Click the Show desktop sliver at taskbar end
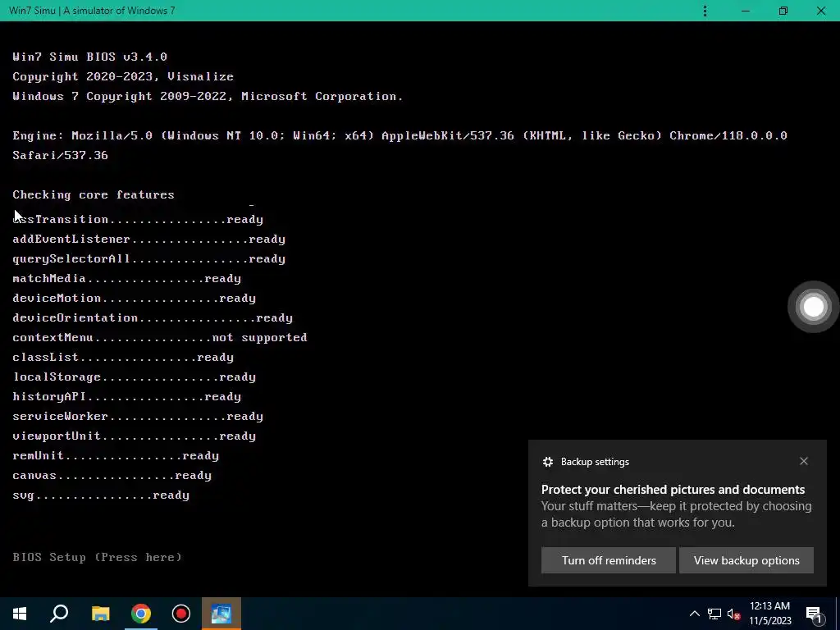The image size is (840, 630). 838,614
